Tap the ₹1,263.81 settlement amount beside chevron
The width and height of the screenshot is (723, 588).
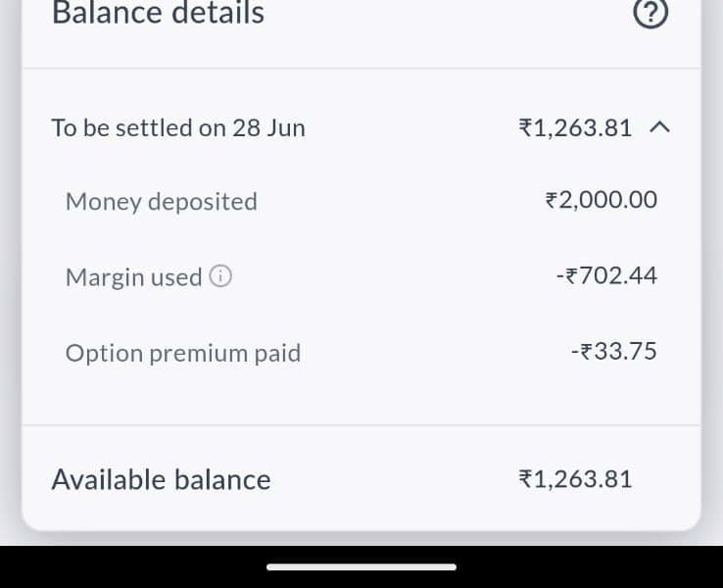coord(575,127)
